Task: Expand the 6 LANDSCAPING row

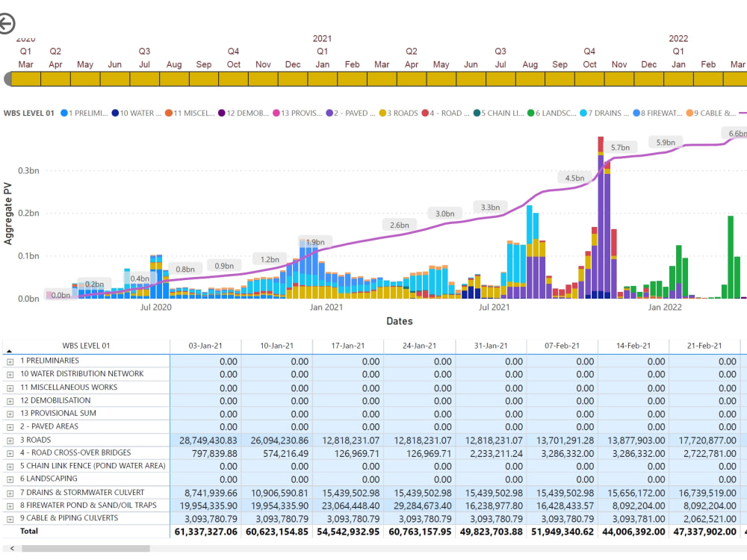Action: [10, 479]
